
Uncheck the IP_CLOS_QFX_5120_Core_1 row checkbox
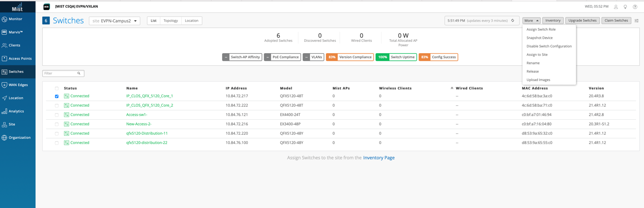coord(57,96)
